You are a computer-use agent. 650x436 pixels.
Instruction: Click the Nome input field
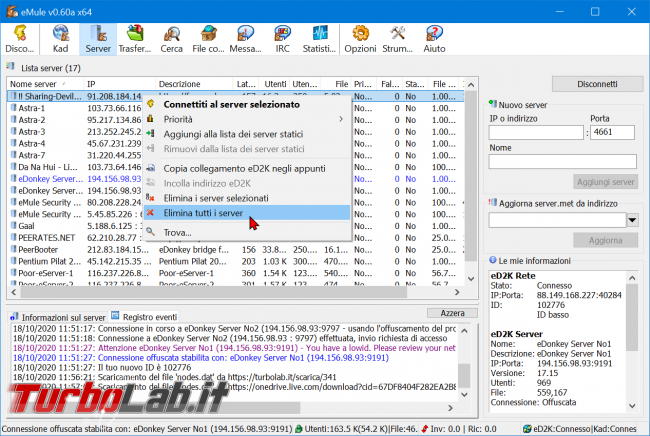563,162
